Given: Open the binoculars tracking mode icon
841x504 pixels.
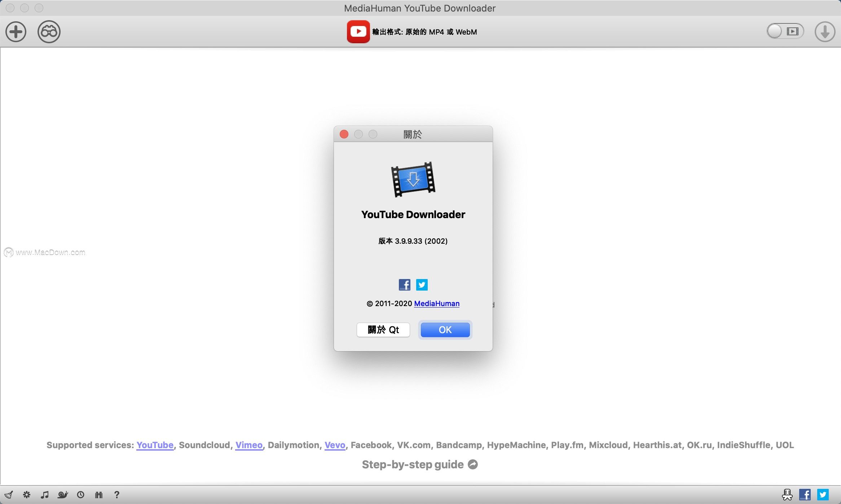Looking at the screenshot, I should (x=49, y=32).
